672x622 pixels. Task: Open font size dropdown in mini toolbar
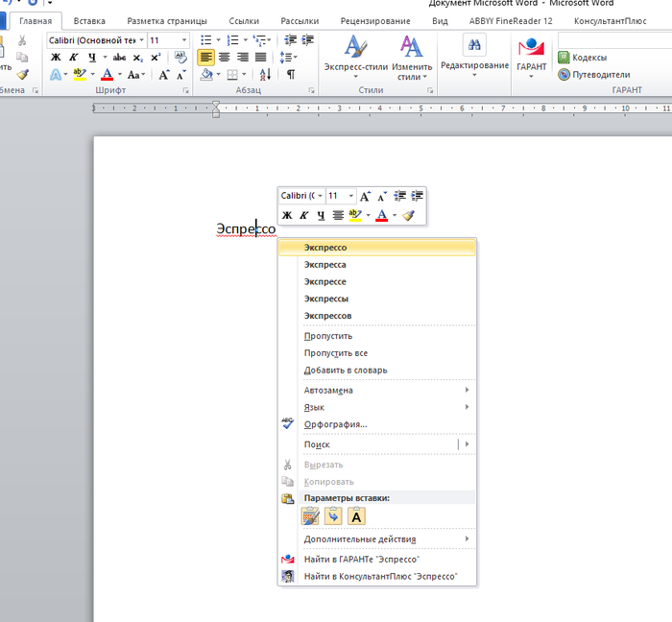350,196
